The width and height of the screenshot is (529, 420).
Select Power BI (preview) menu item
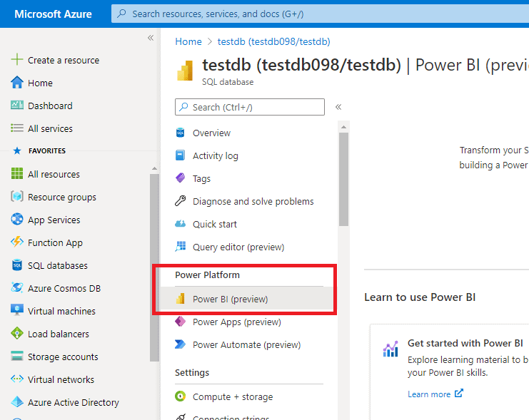(246, 299)
